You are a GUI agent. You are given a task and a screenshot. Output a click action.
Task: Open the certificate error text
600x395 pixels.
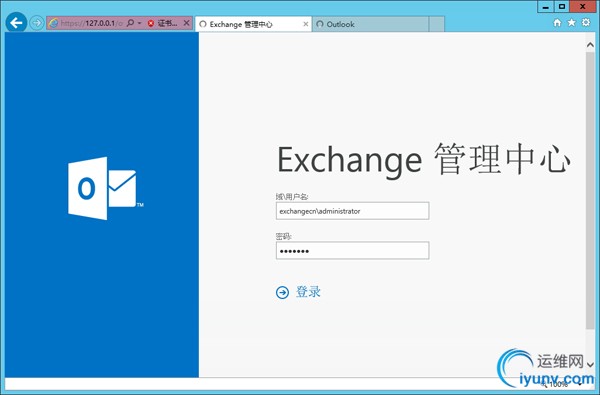pyautogui.click(x=168, y=23)
